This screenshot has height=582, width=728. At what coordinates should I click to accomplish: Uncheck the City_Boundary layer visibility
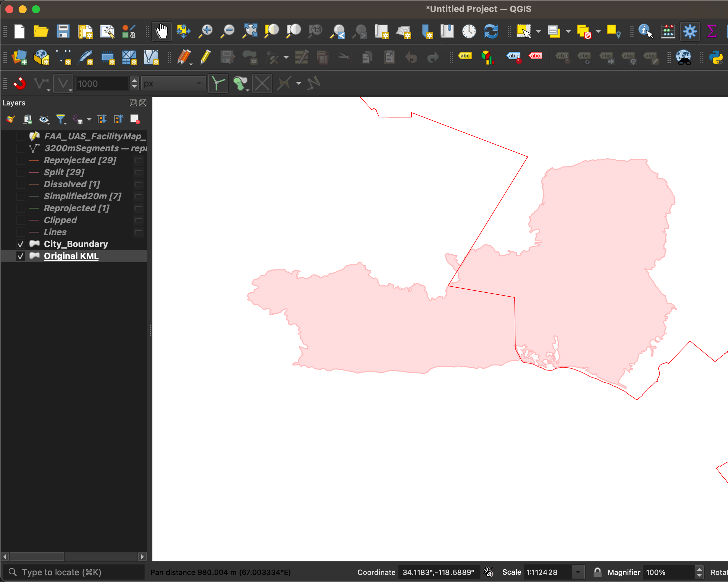pyautogui.click(x=21, y=244)
